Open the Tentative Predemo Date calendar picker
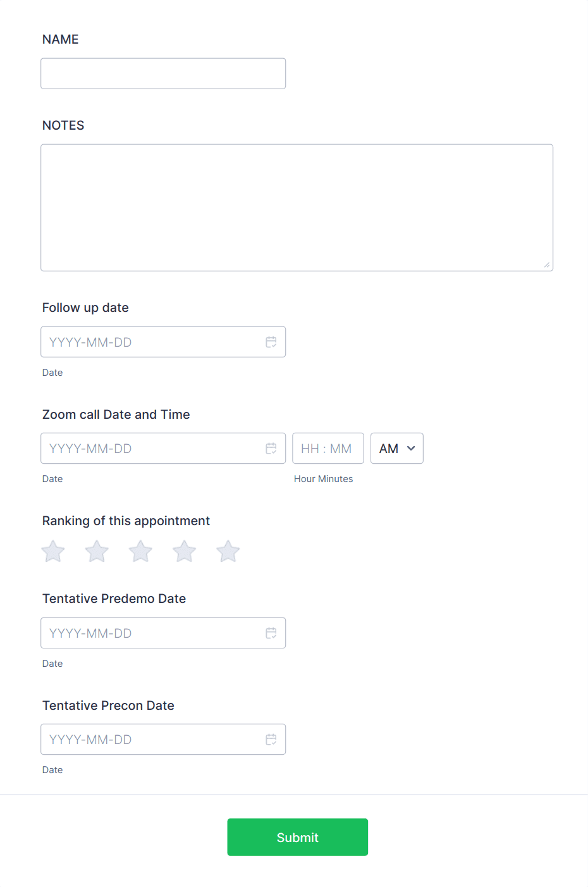The width and height of the screenshot is (588, 887). tap(271, 633)
